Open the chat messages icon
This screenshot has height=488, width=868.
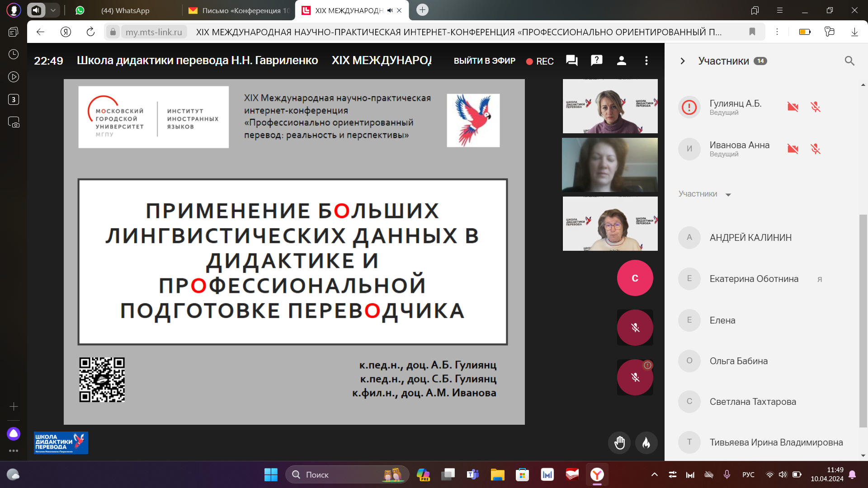(572, 61)
